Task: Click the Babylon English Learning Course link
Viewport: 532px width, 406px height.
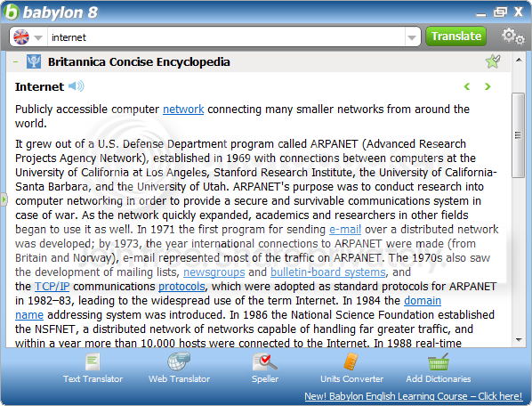Action: click(x=413, y=396)
